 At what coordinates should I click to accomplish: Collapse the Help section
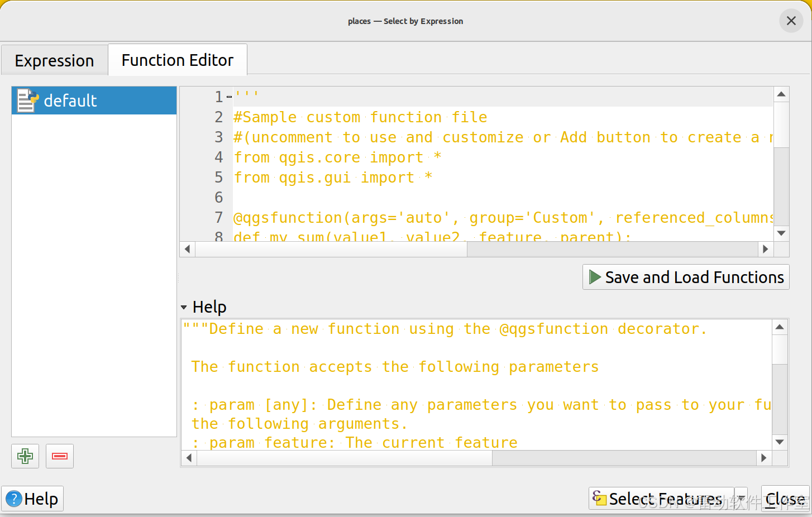(x=184, y=307)
